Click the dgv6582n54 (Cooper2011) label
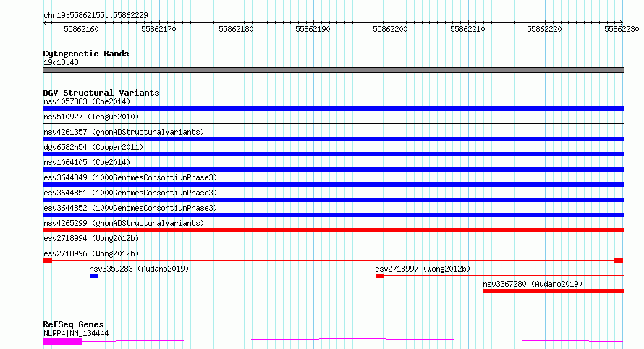Image resolution: width=644 pixels, height=349 pixels. pos(93,147)
